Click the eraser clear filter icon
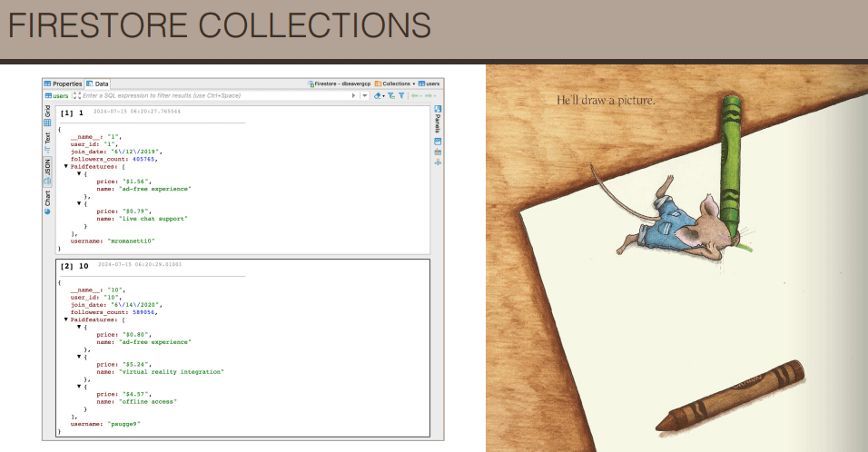Screen dimensions: 868x452 tap(377, 95)
